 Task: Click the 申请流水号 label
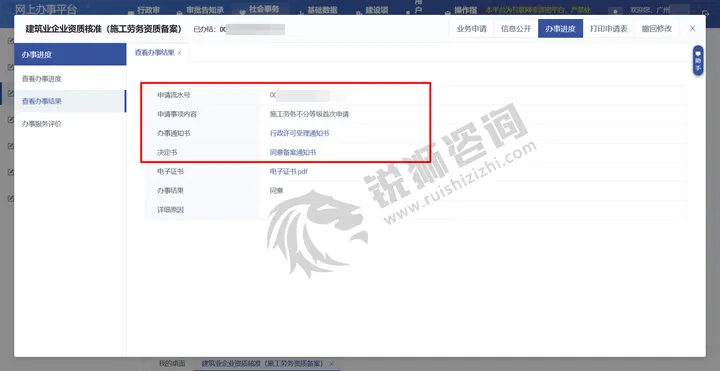[x=174, y=95]
